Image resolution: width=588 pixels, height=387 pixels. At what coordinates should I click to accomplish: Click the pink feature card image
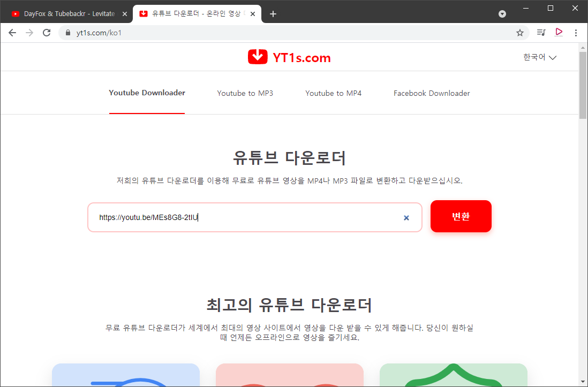tap(290, 375)
